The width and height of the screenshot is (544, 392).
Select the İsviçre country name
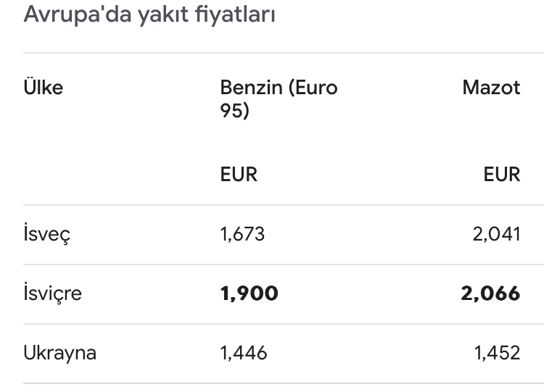(53, 293)
